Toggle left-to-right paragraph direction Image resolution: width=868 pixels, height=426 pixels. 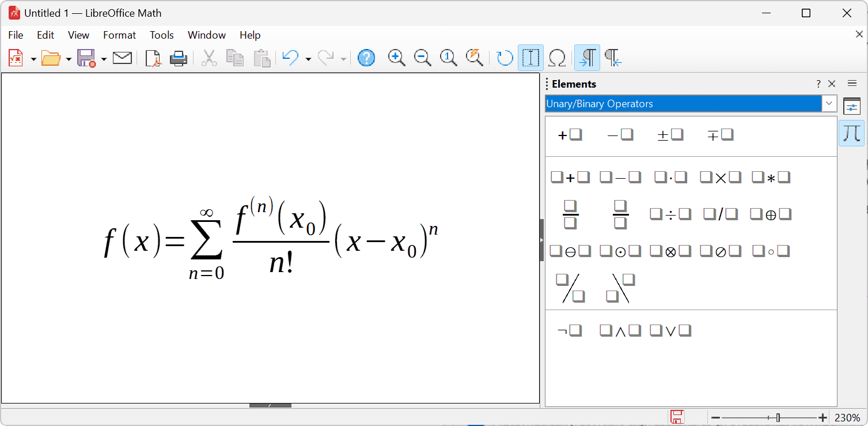click(587, 58)
